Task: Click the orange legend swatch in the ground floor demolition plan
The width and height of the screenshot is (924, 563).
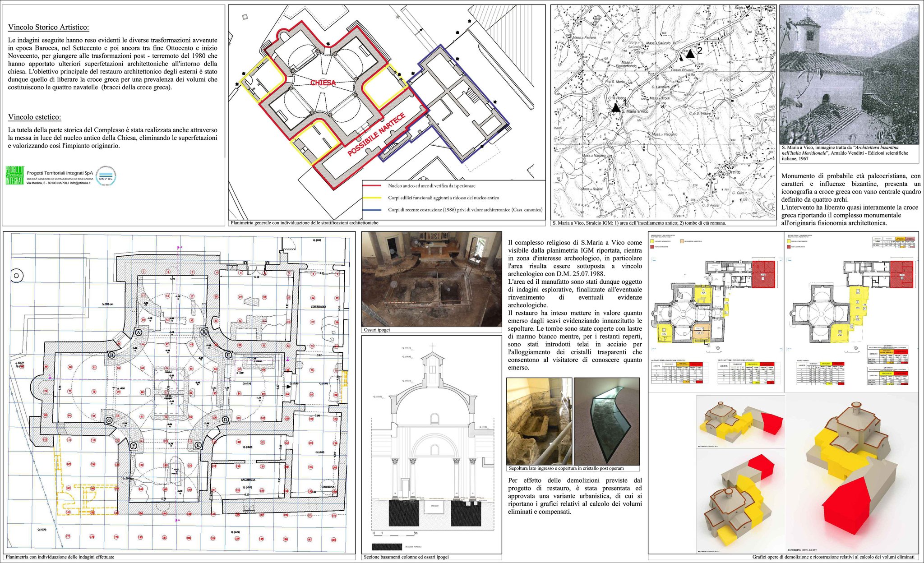Action: pyautogui.click(x=682, y=242)
